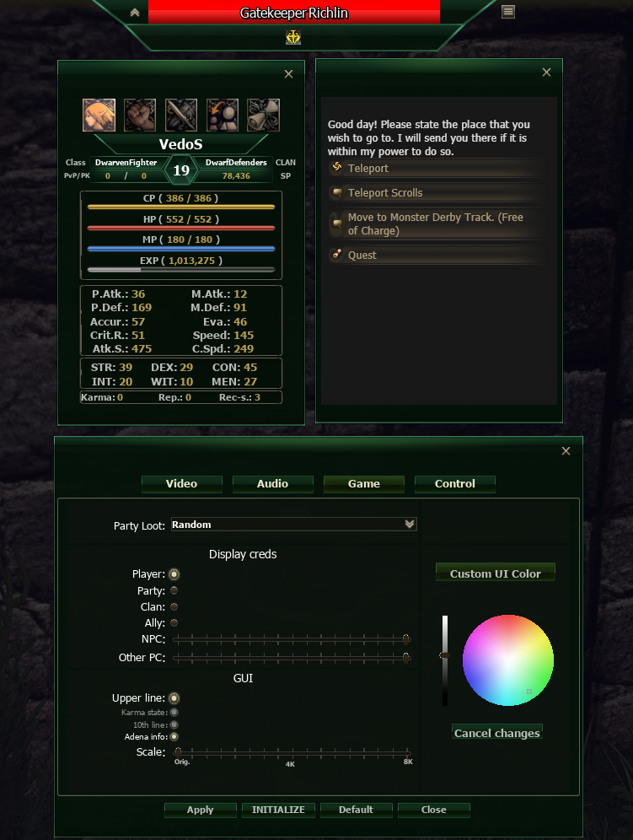Click the Custom UI Color button

tap(496, 573)
